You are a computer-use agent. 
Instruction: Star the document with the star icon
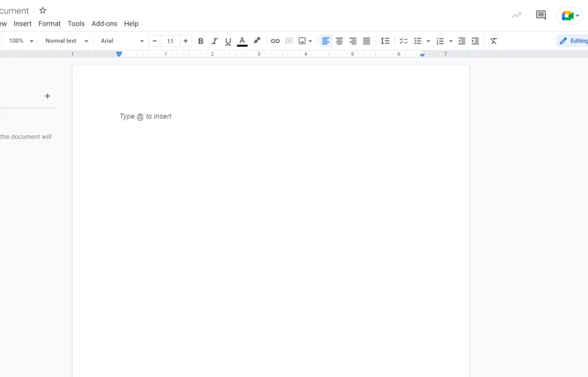(x=43, y=10)
